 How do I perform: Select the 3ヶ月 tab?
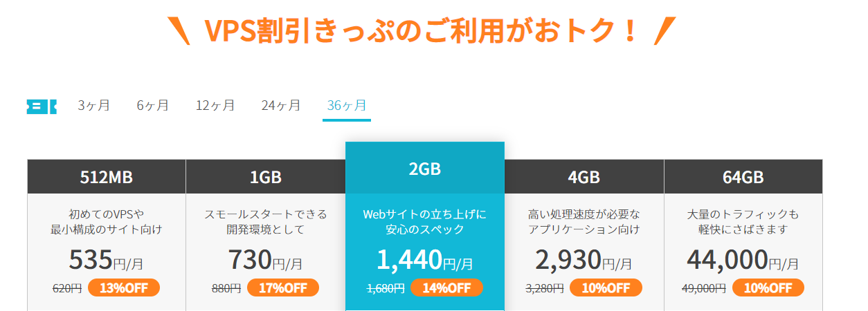coord(93,106)
